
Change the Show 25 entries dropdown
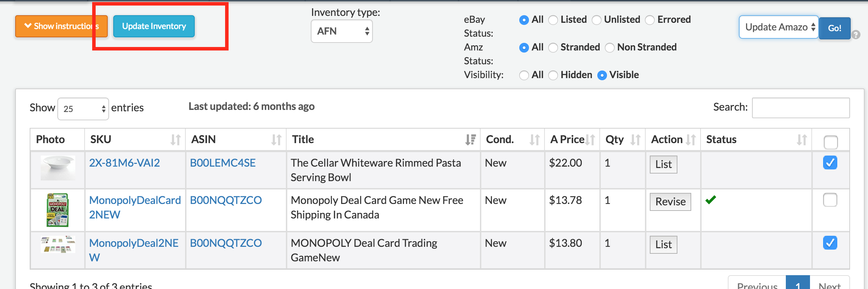coord(83,109)
